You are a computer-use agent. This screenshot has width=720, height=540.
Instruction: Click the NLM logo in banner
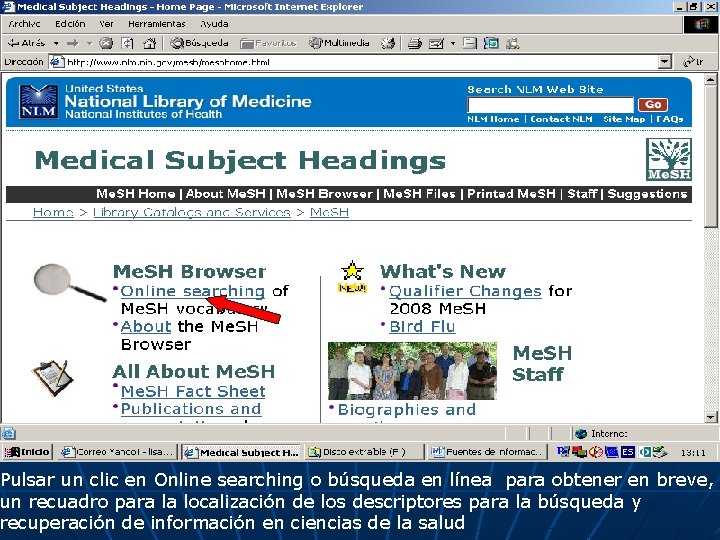tap(39, 101)
